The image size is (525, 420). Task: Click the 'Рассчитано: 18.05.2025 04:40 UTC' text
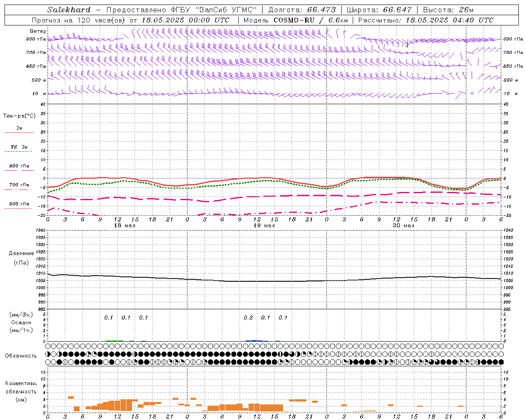point(426,20)
